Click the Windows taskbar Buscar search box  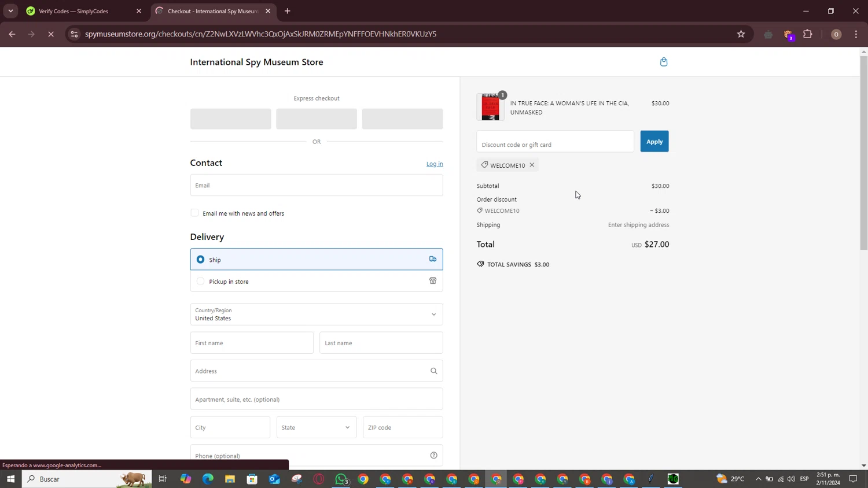87,479
